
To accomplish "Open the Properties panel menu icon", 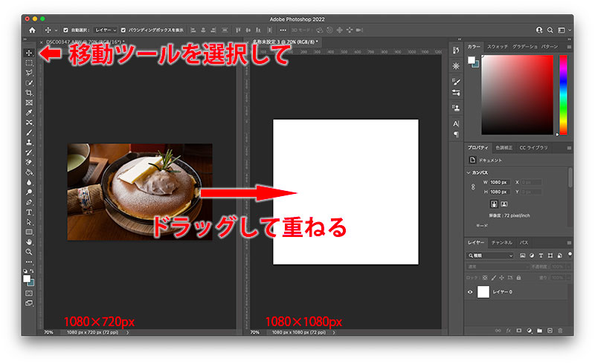I will (569, 148).
